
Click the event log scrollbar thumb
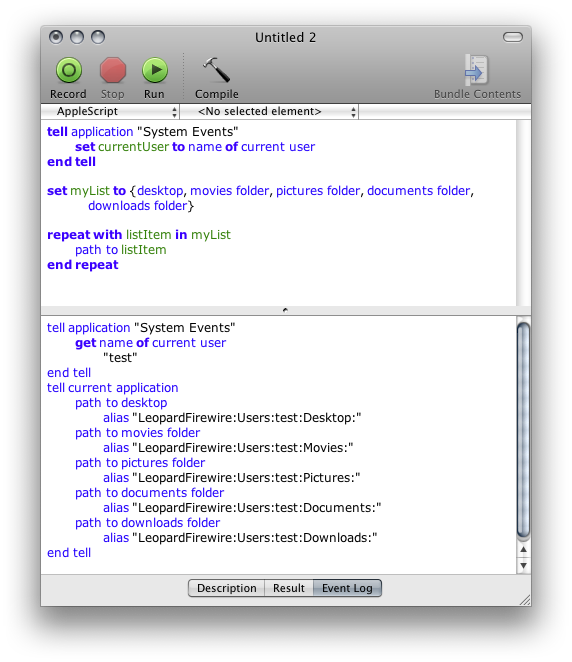coord(523,431)
